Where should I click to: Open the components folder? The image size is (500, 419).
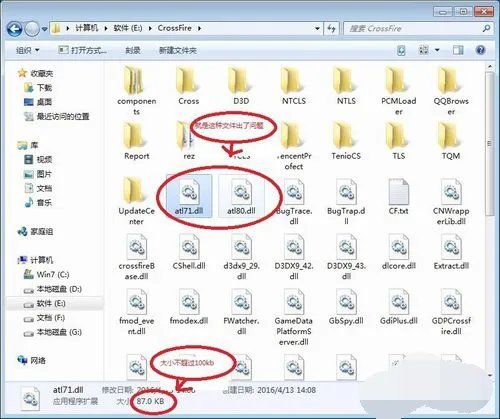(137, 90)
